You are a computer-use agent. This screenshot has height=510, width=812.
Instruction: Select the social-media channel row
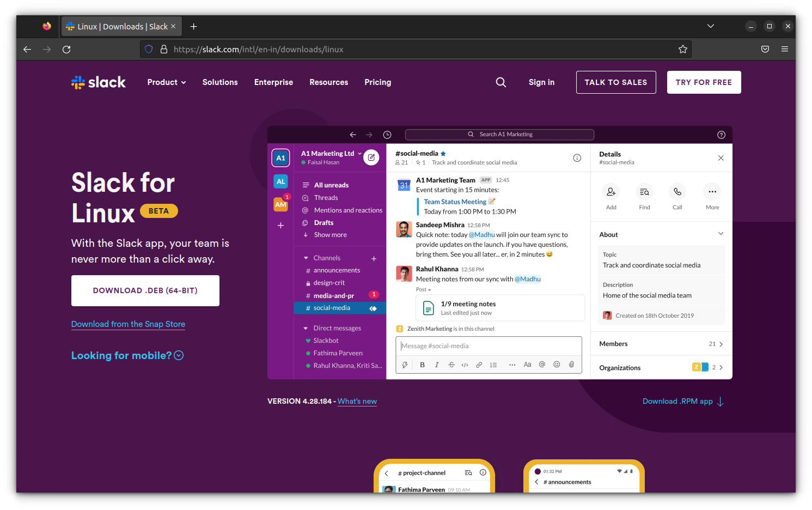340,308
